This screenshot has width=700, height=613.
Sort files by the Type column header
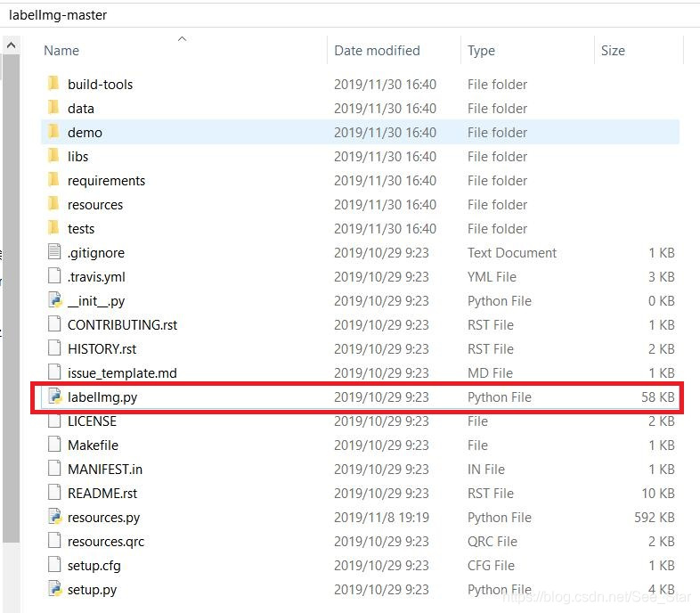[481, 51]
